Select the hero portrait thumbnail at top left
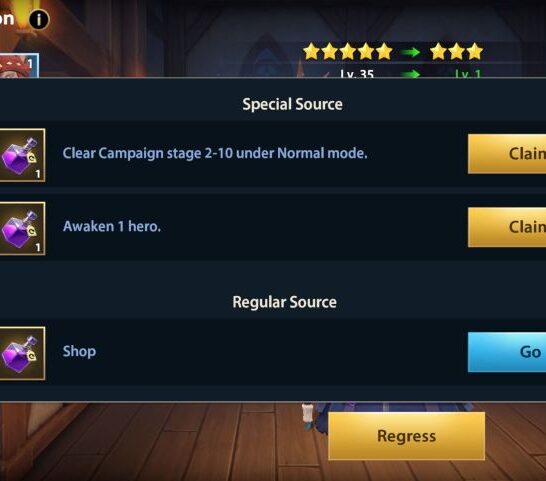546x481 pixels. (x=19, y=65)
